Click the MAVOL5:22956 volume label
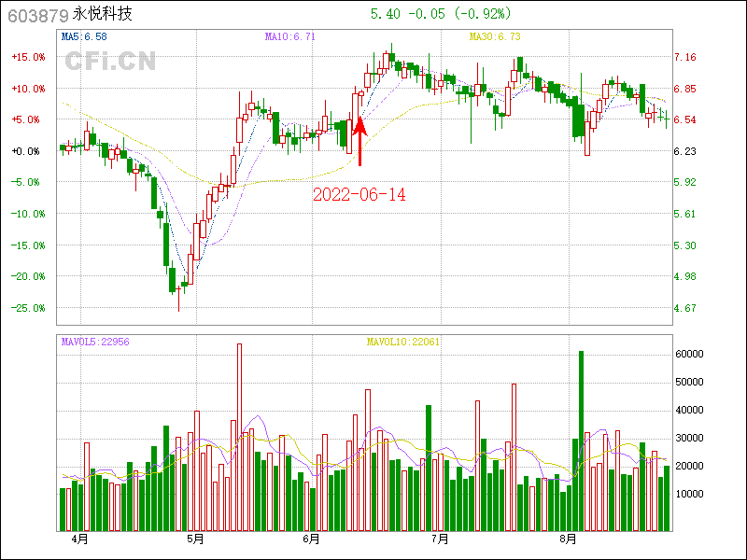The height and width of the screenshot is (560, 747). [x=95, y=342]
